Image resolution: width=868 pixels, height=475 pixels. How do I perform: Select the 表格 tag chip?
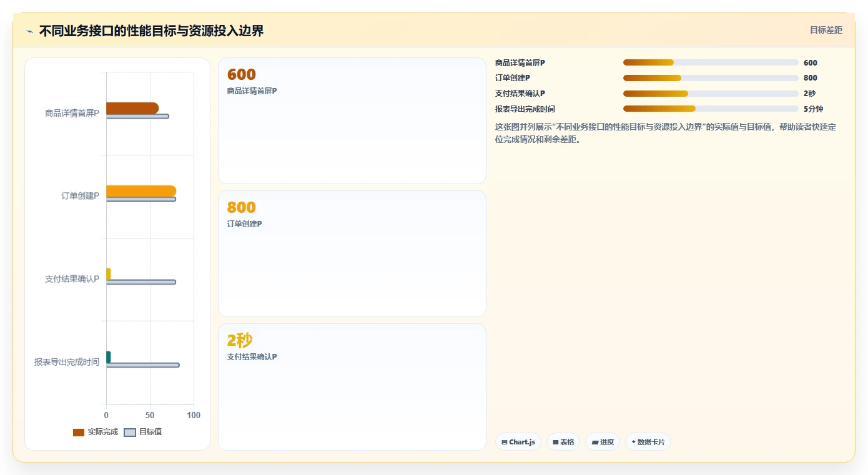[x=563, y=442]
